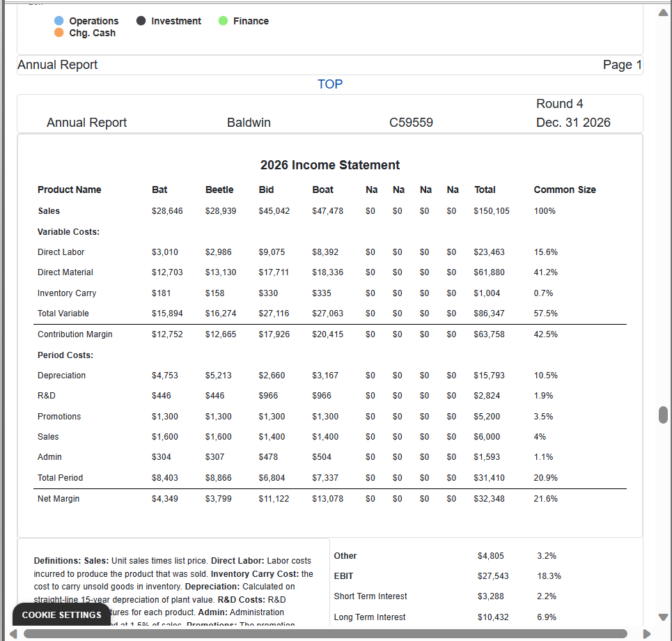The height and width of the screenshot is (641, 672).
Task: Open the TOP navigation link
Action: [x=329, y=84]
